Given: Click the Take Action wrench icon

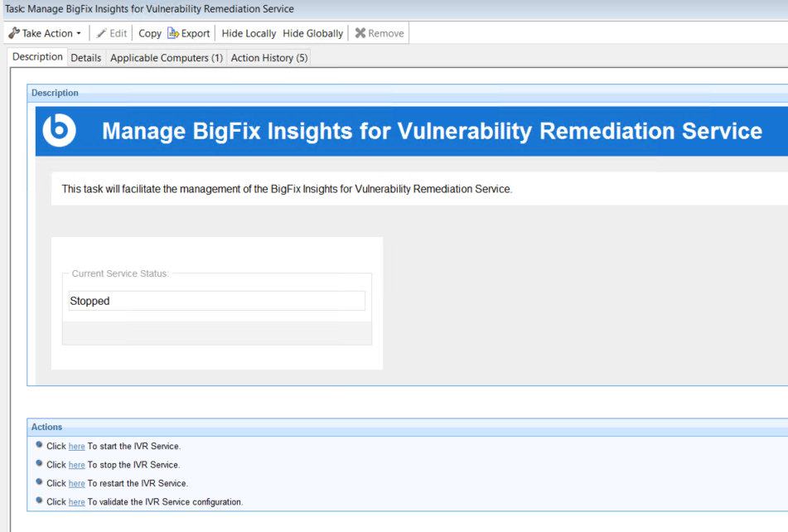Looking at the screenshot, I should point(14,33).
